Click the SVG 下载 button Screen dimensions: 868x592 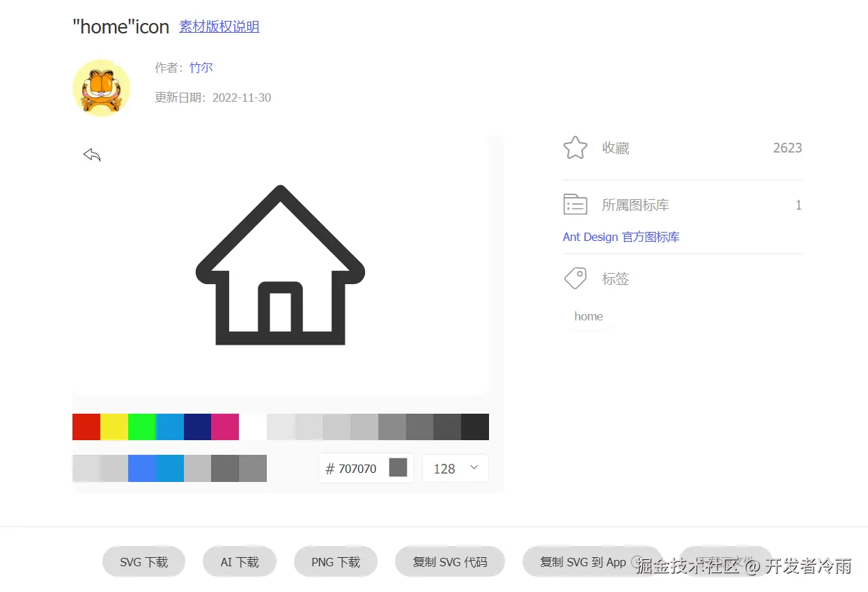(x=144, y=561)
